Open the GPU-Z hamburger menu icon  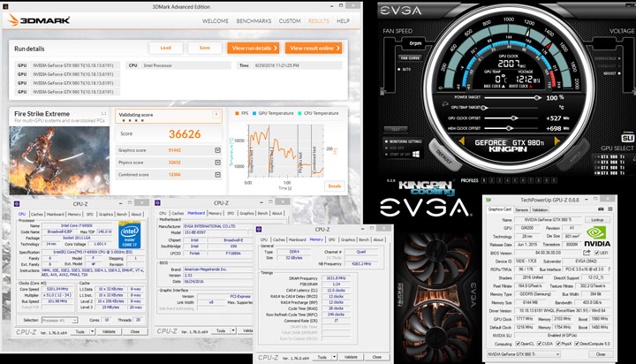tap(610, 209)
